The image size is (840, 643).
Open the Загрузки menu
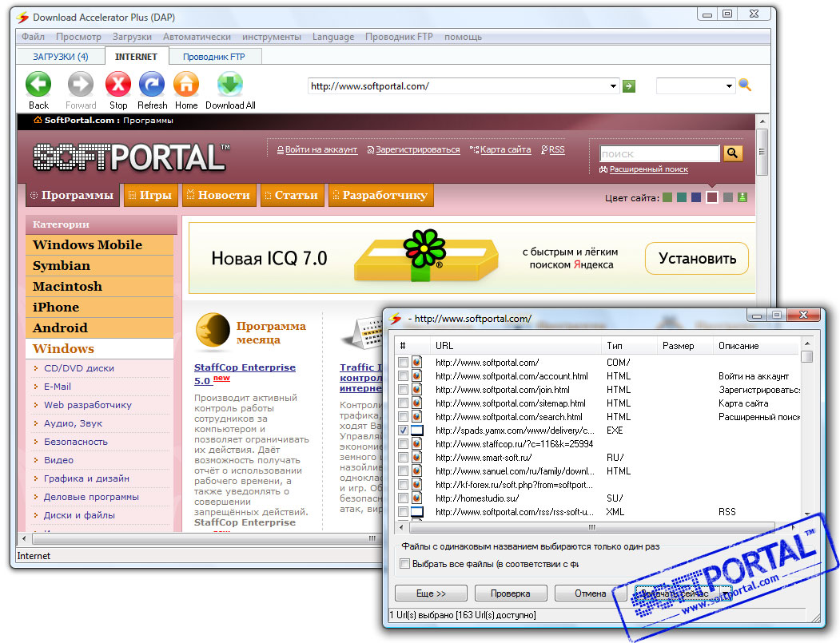[132, 37]
